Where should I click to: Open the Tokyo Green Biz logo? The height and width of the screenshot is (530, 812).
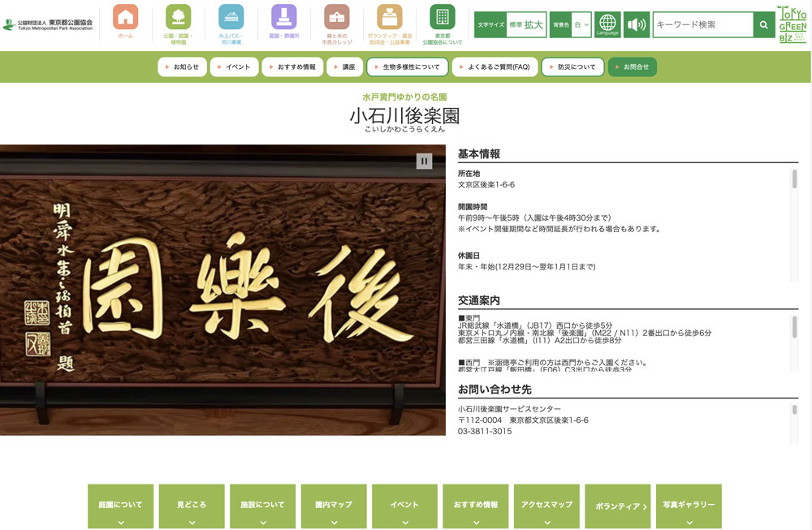click(x=793, y=24)
